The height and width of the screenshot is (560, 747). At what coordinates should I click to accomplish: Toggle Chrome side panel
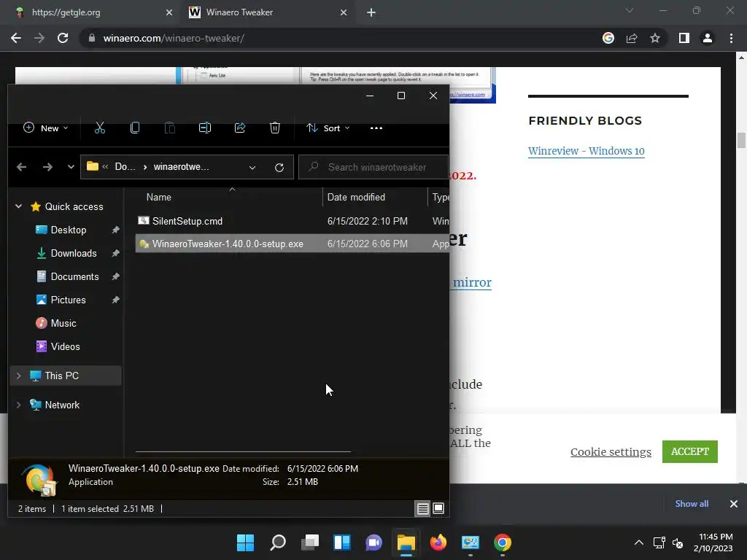coord(684,38)
